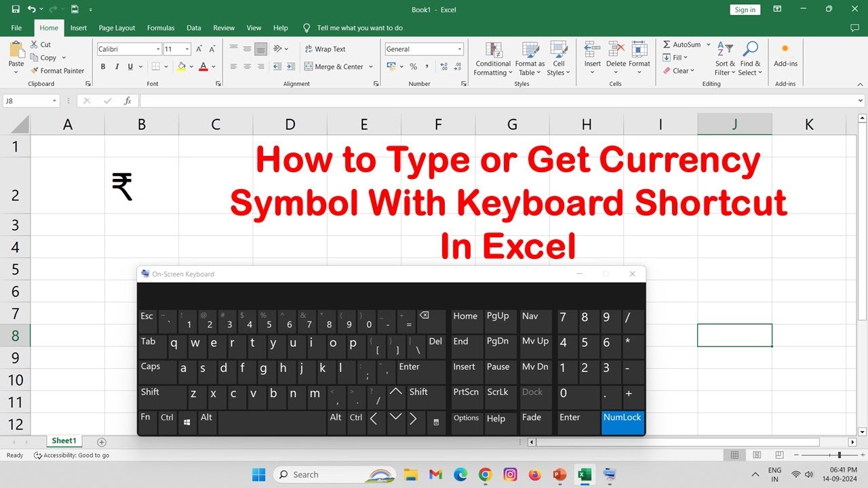Click the Undo arrow icon

(x=32, y=9)
